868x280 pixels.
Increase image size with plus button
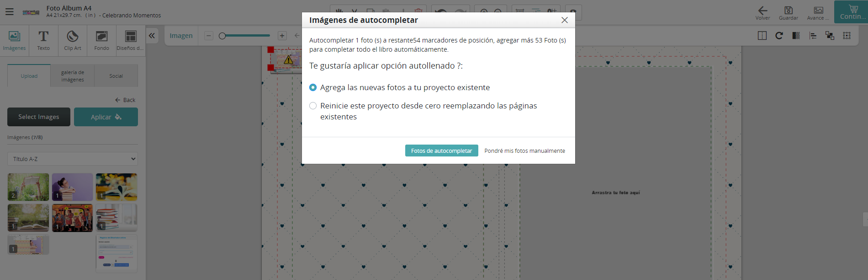(282, 36)
